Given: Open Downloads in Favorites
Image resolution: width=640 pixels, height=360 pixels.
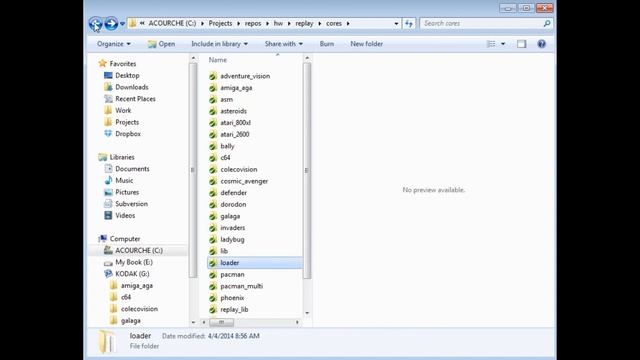Looking at the screenshot, I should pos(131,87).
